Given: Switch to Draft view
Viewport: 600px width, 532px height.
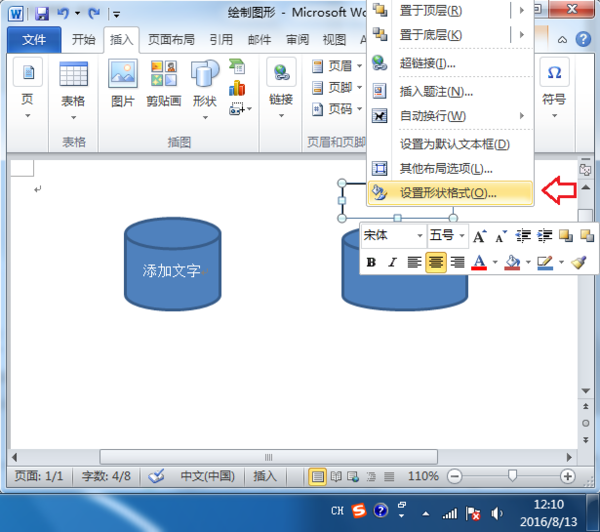Looking at the screenshot, I should click(x=389, y=477).
